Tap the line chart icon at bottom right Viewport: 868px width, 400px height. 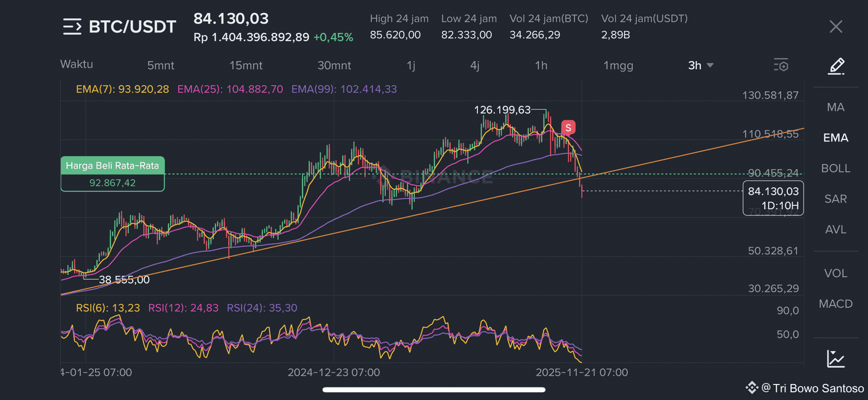pyautogui.click(x=836, y=359)
